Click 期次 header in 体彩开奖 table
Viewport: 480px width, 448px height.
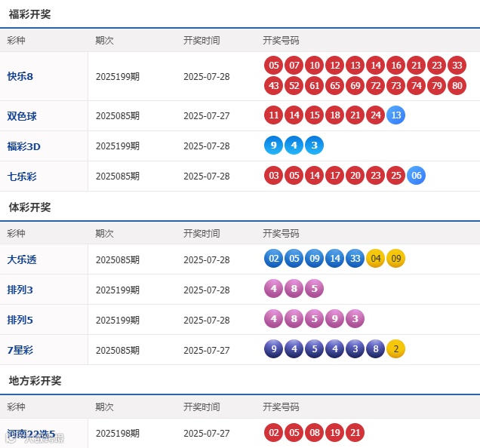coord(104,234)
